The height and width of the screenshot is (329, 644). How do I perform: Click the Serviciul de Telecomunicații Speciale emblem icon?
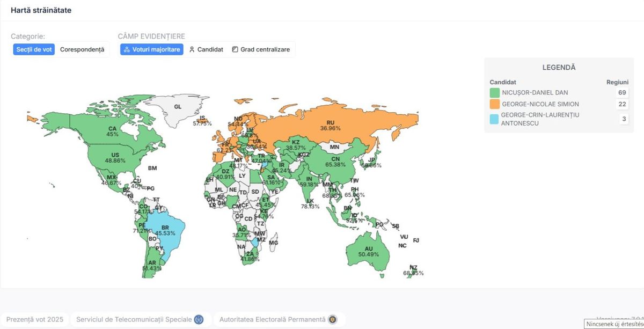(x=199, y=319)
